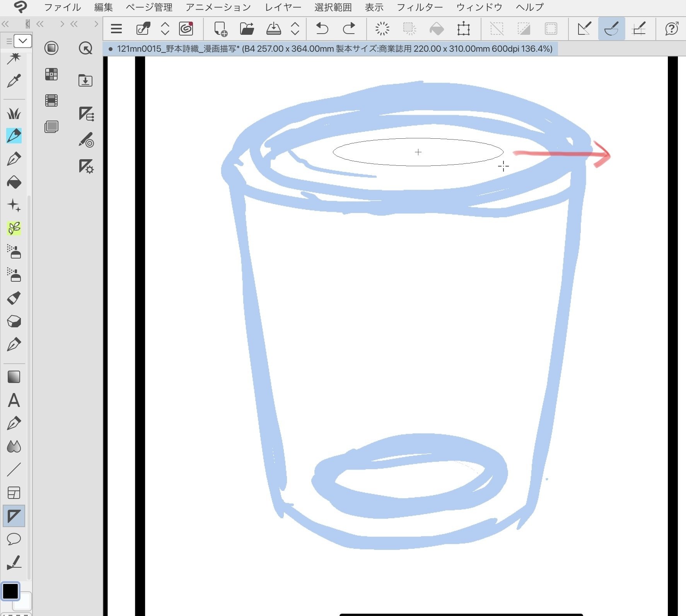Expand the tool palette dropdown
Image resolution: width=686 pixels, height=616 pixels.
point(23,41)
